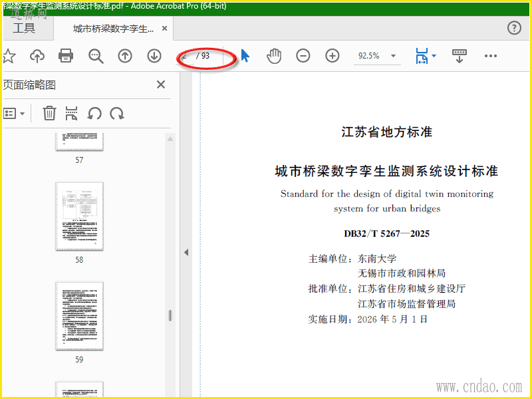Click the thumbnail scrollbar up arrow

170,139
